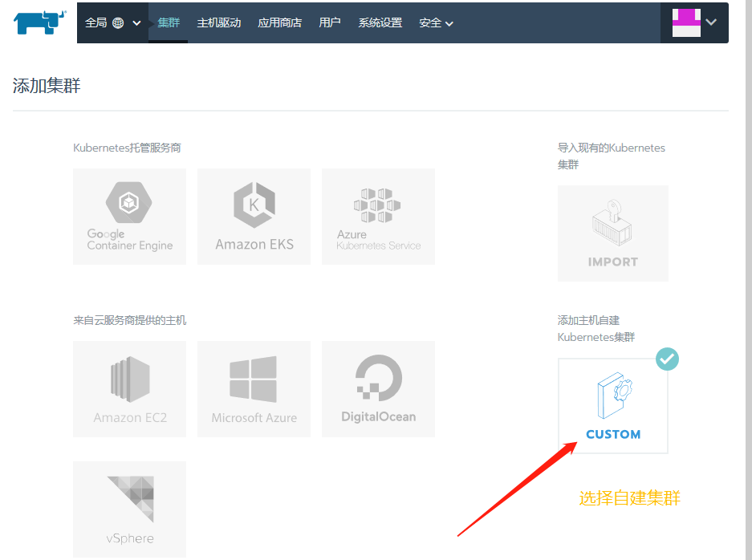Choose Google Container Engine provider

tap(129, 217)
